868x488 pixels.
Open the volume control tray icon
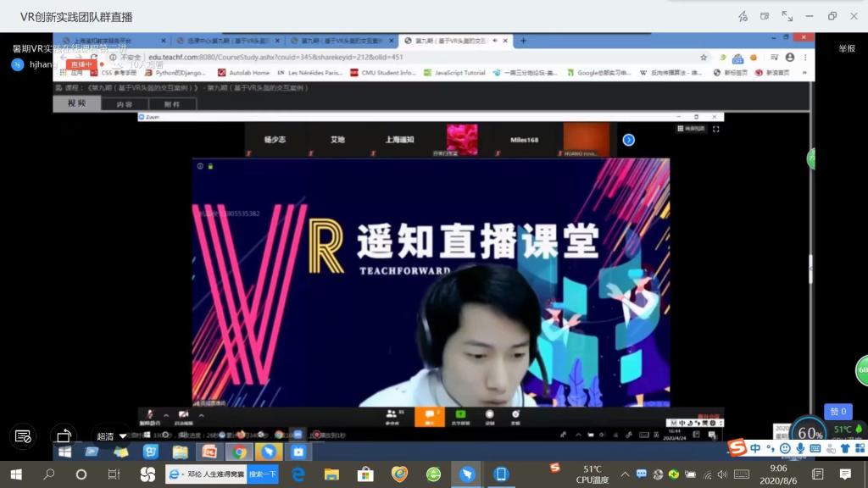[722, 474]
